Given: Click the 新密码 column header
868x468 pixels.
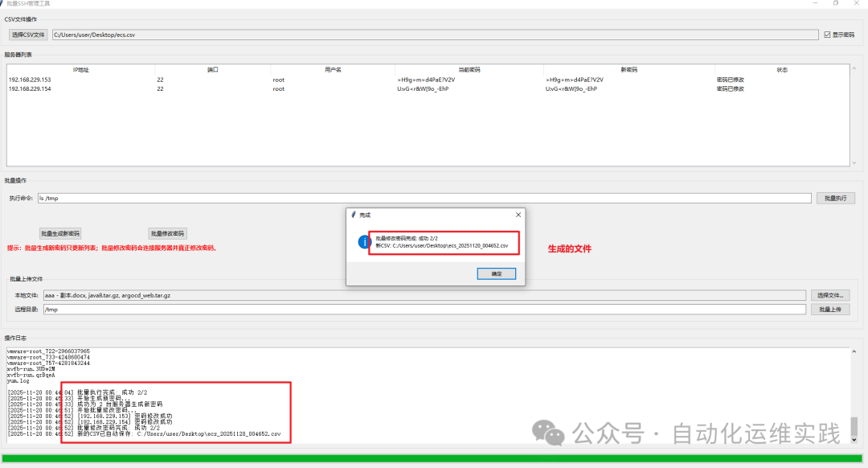Looking at the screenshot, I should [x=628, y=70].
